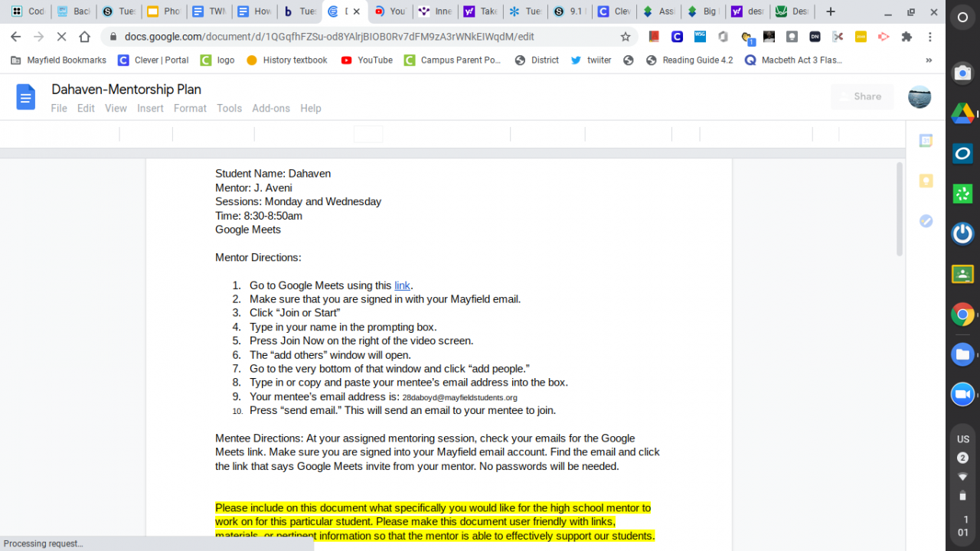
Task: Open the View menu
Action: [x=116, y=109]
